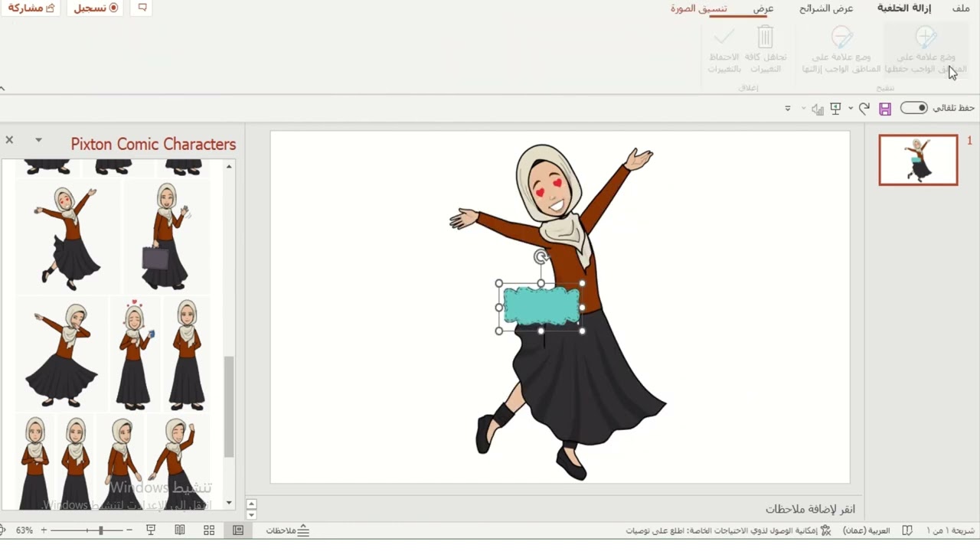Click Mark Areas to Remove pencil icon
This screenshot has width=980, height=551.
coord(841,37)
